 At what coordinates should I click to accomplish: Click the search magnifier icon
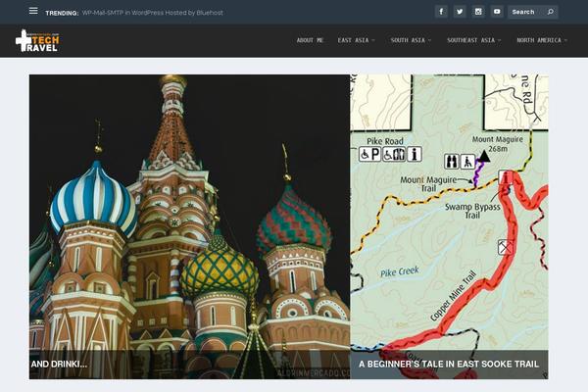click(x=550, y=12)
